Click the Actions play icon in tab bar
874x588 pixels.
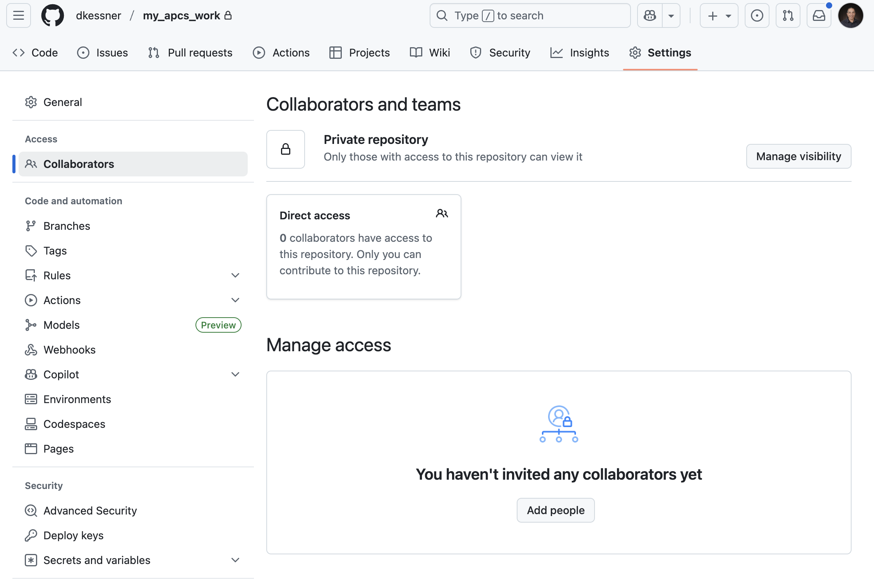pyautogui.click(x=259, y=53)
